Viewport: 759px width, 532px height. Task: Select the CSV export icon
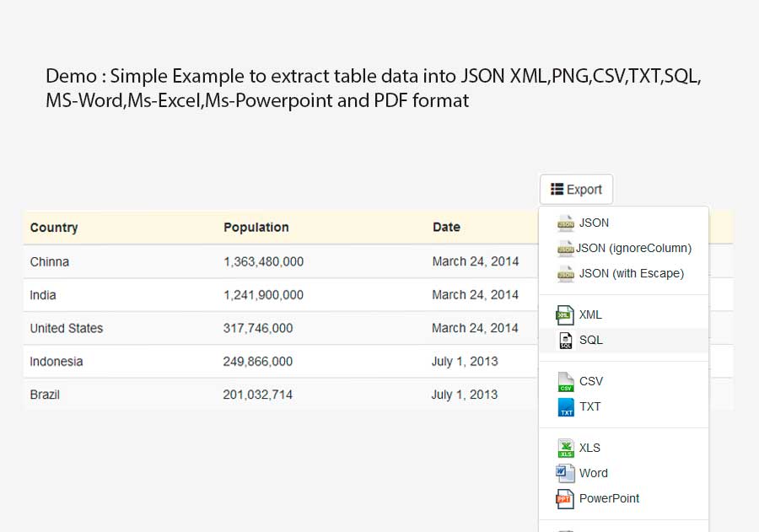(x=565, y=381)
